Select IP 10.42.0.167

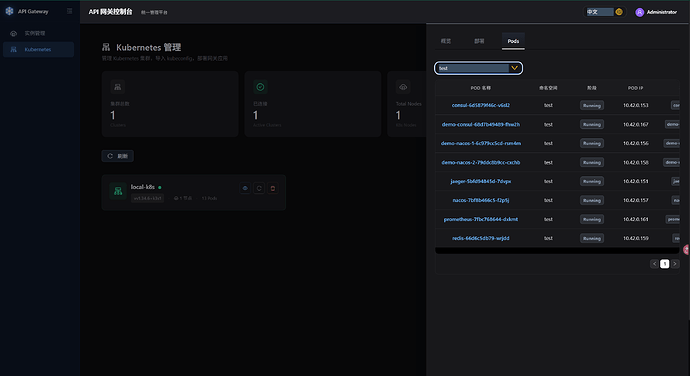[x=635, y=124]
